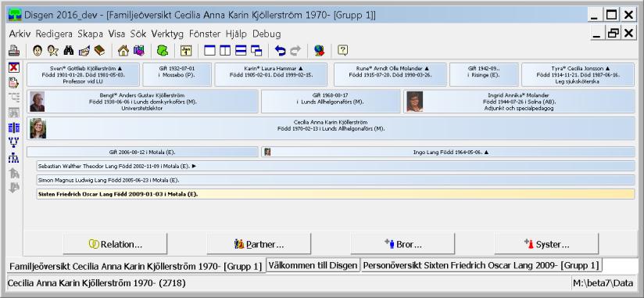Select the Familjeöversikt Cecilia Anna Karin tab
Screen dimensions: 644x298
(135, 266)
